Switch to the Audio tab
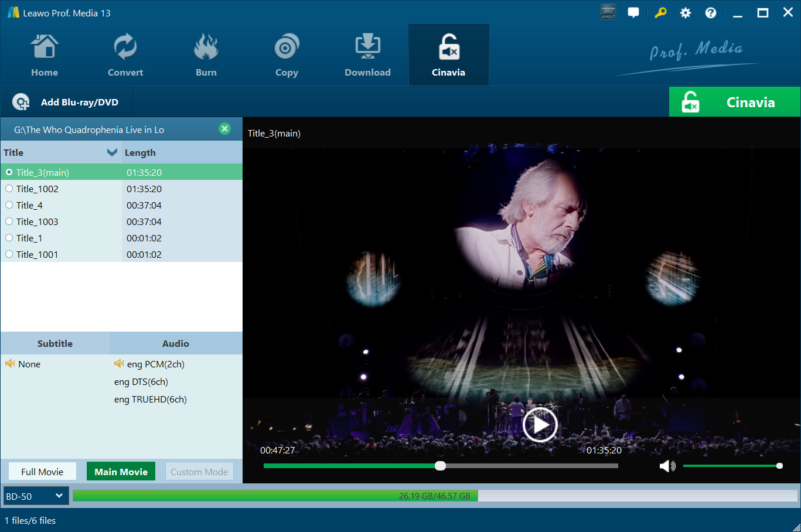 click(x=176, y=343)
